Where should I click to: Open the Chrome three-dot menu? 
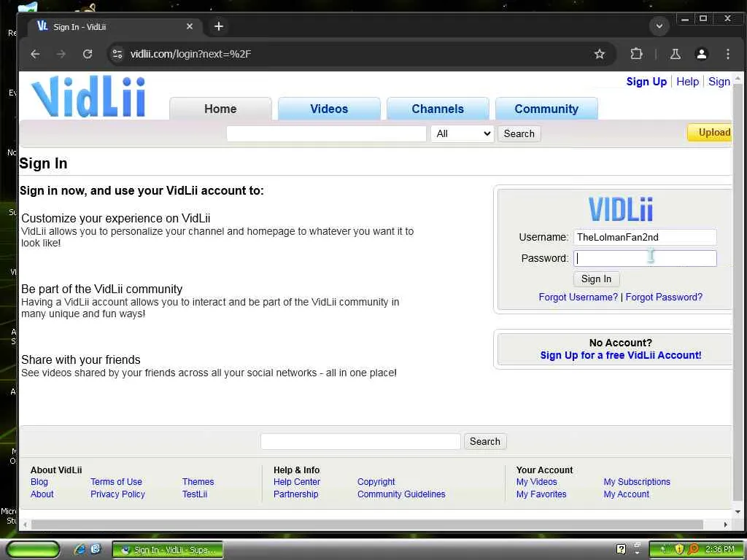pyautogui.click(x=727, y=54)
